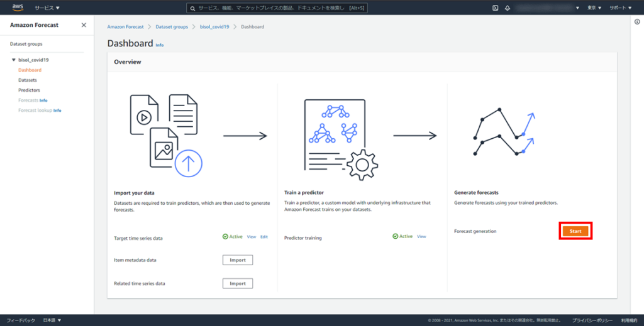
Task: Click Import for Item metadata data
Action: [238, 260]
